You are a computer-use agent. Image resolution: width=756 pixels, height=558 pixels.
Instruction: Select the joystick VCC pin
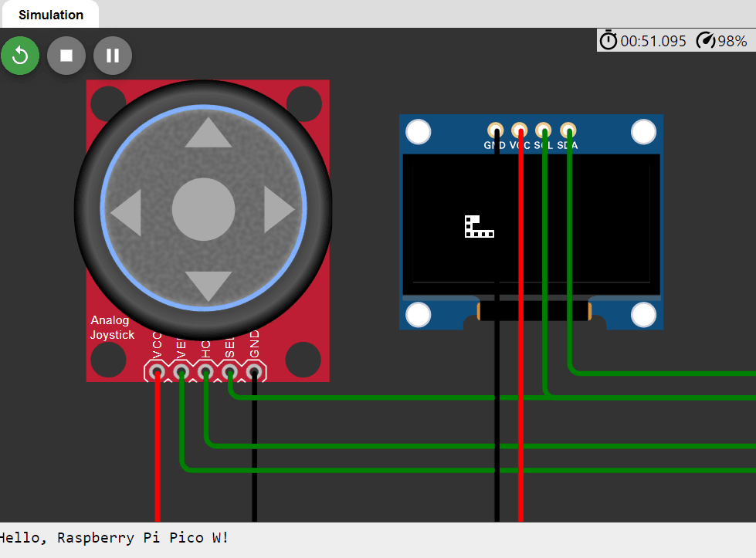158,373
